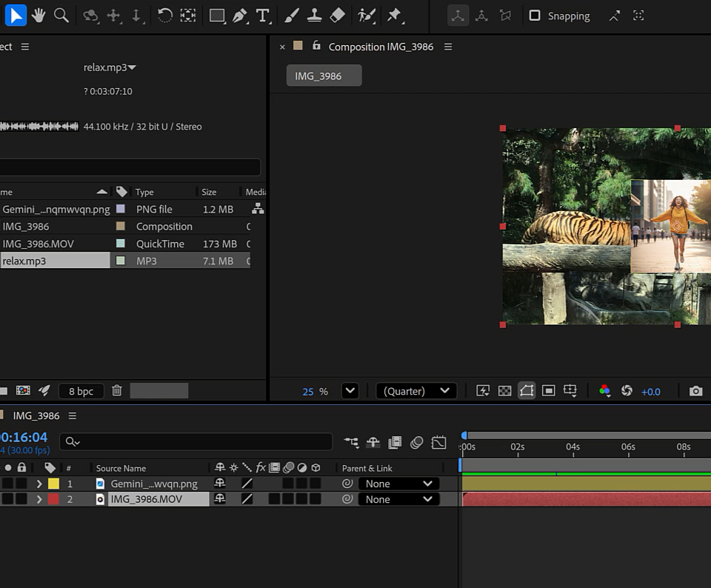Image resolution: width=711 pixels, height=588 pixels.
Task: Select the Puppet Pin tool
Action: (394, 16)
